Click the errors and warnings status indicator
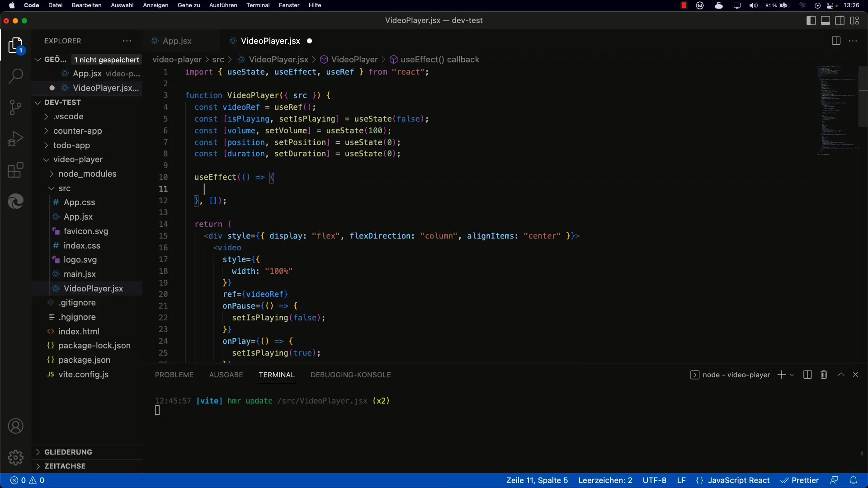This screenshot has width=868, height=488. 27,480
